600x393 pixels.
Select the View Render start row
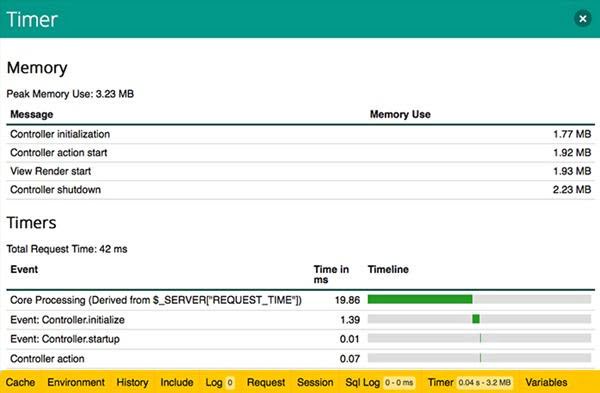[300, 171]
